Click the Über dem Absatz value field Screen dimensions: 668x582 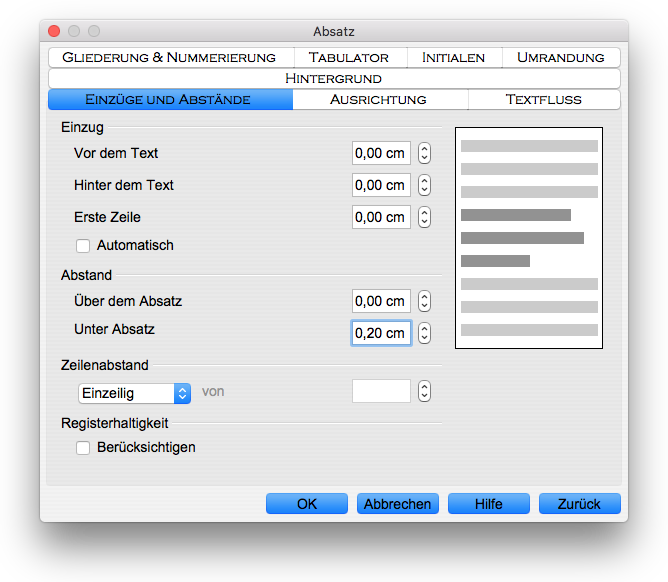pyautogui.click(x=381, y=301)
